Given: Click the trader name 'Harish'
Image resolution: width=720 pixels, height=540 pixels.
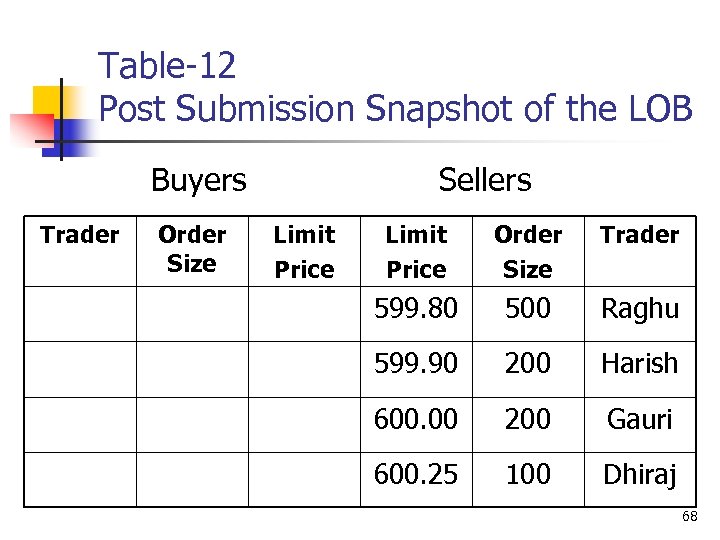Looking at the screenshot, I should (640, 364).
